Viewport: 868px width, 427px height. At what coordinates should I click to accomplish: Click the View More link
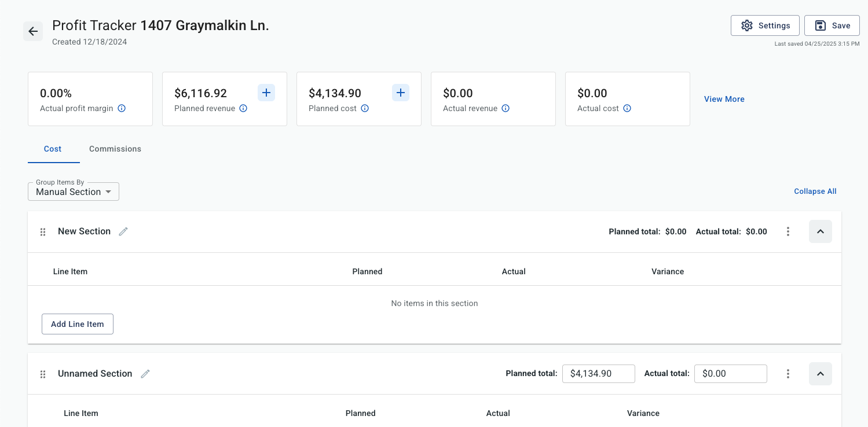[724, 99]
